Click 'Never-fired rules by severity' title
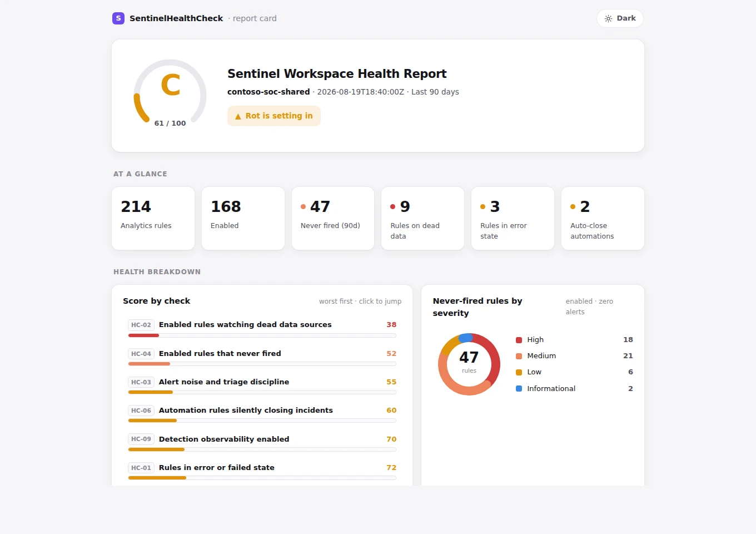The height and width of the screenshot is (534, 756). [x=478, y=307]
